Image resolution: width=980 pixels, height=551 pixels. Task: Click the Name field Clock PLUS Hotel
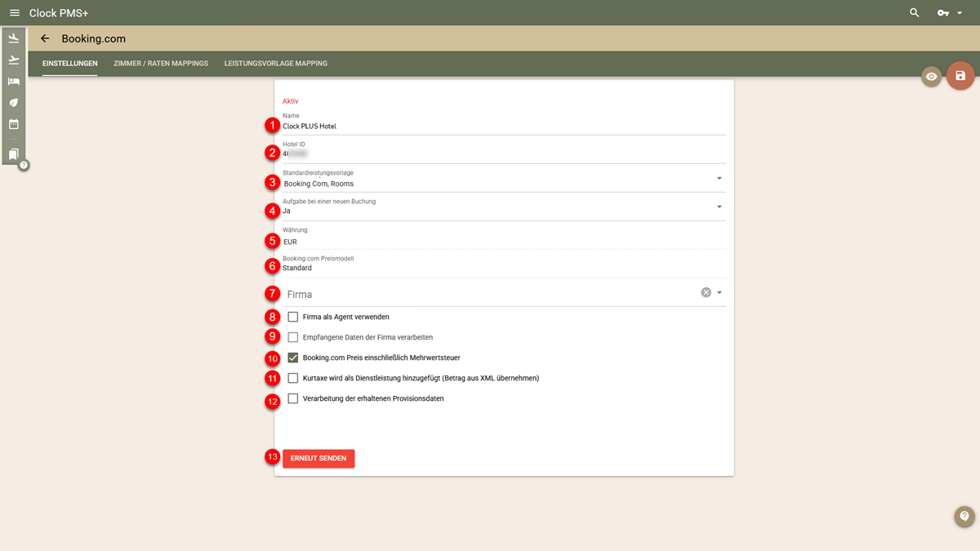(x=504, y=127)
